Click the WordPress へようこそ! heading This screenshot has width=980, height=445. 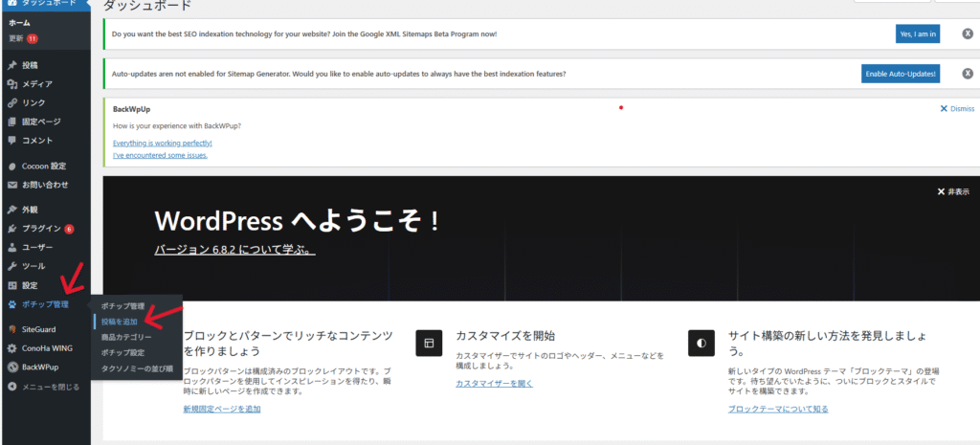point(297,221)
